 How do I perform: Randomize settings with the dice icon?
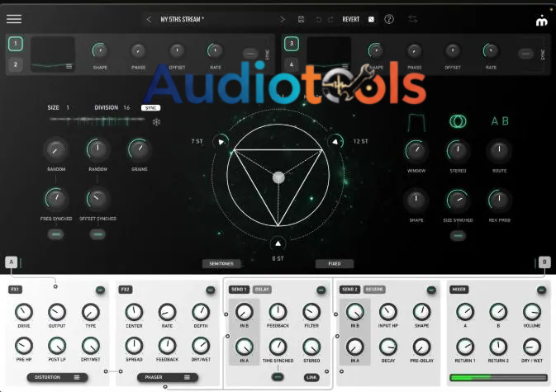pyautogui.click(x=371, y=20)
